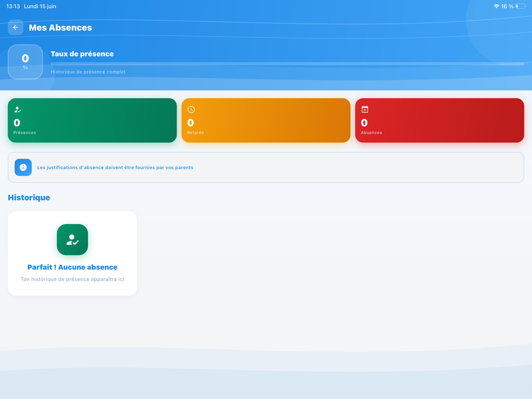Open the Présences green card
The width and height of the screenshot is (532, 399).
tap(92, 120)
